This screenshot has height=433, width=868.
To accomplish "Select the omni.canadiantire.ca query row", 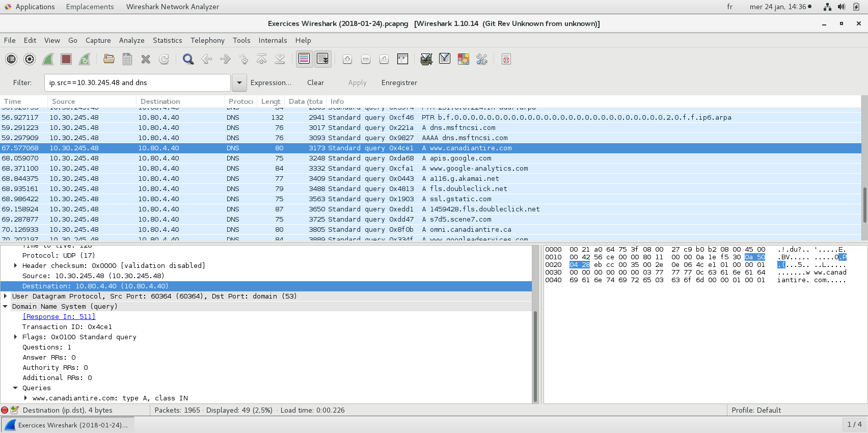I will tap(430, 230).
